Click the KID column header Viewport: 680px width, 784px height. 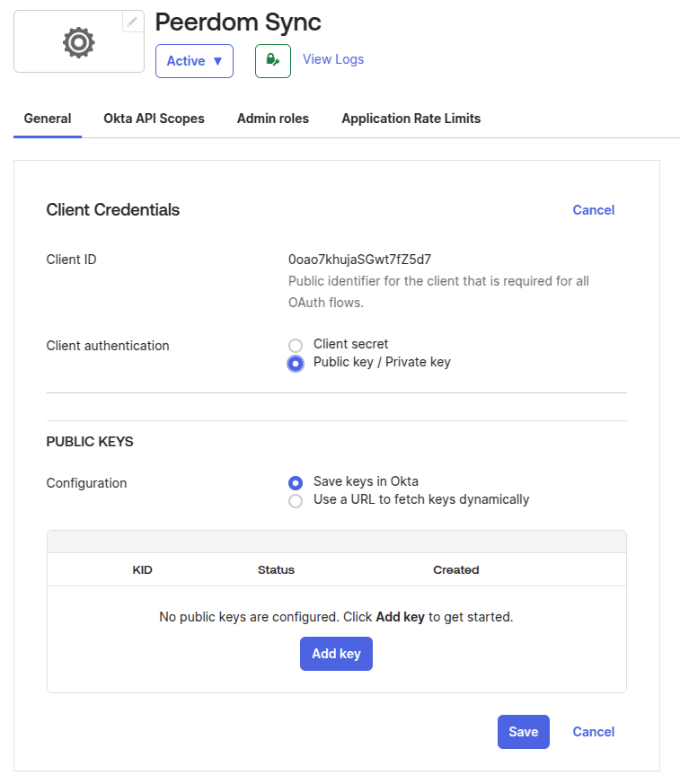tap(142, 570)
